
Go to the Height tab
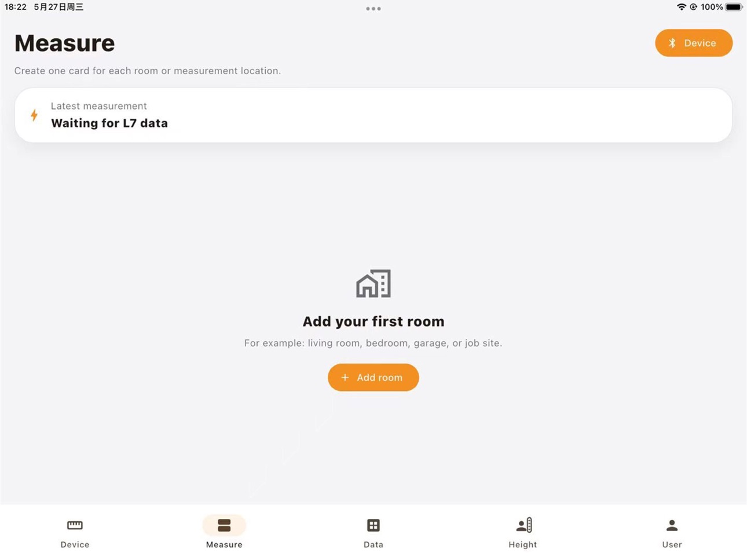[x=523, y=533]
